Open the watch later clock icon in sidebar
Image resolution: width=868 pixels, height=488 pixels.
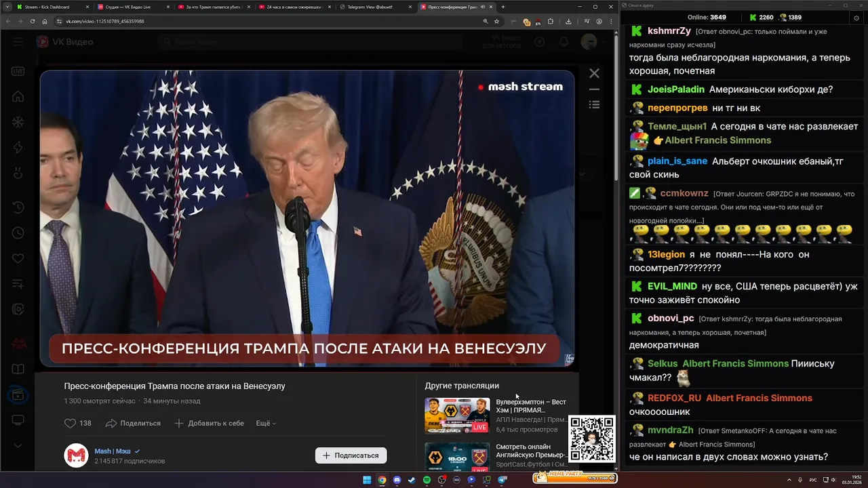(18, 232)
